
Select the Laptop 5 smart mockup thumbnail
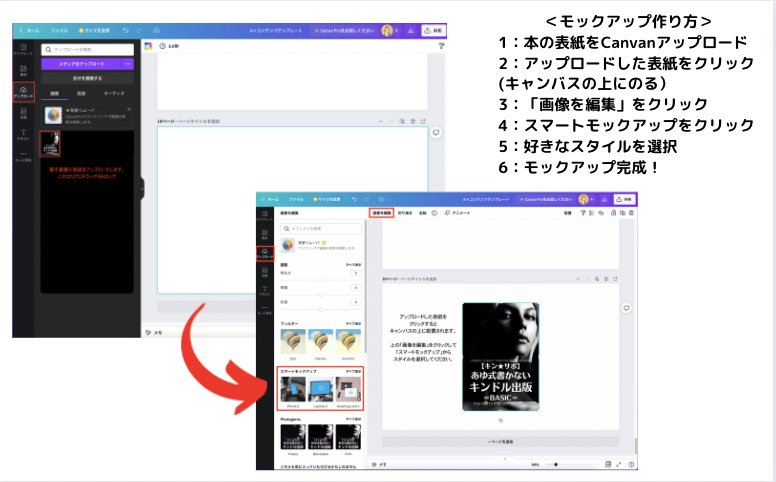(x=320, y=389)
